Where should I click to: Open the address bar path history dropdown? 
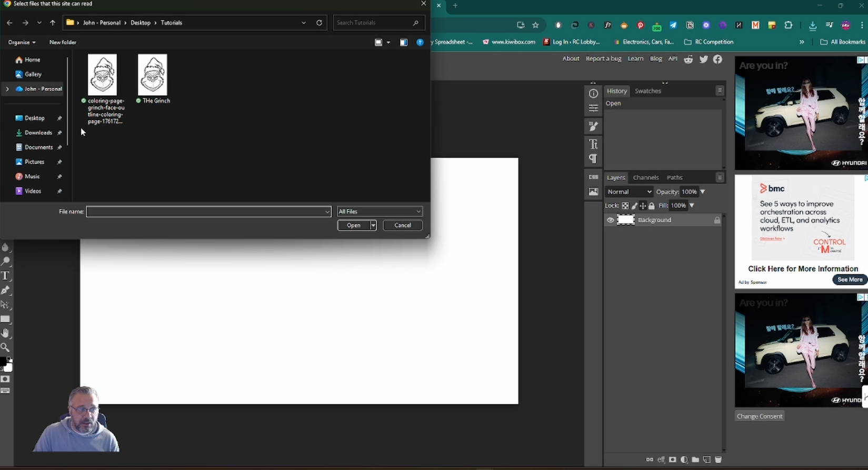click(x=304, y=23)
